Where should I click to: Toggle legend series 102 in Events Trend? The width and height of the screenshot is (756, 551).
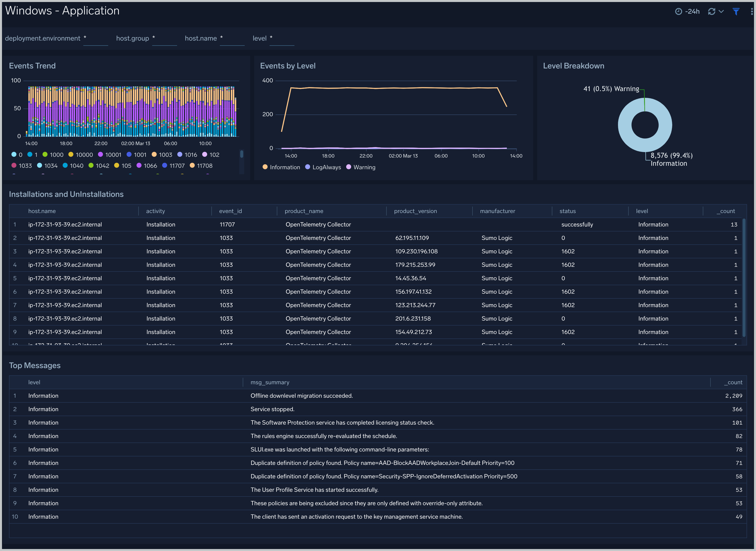coord(211,155)
